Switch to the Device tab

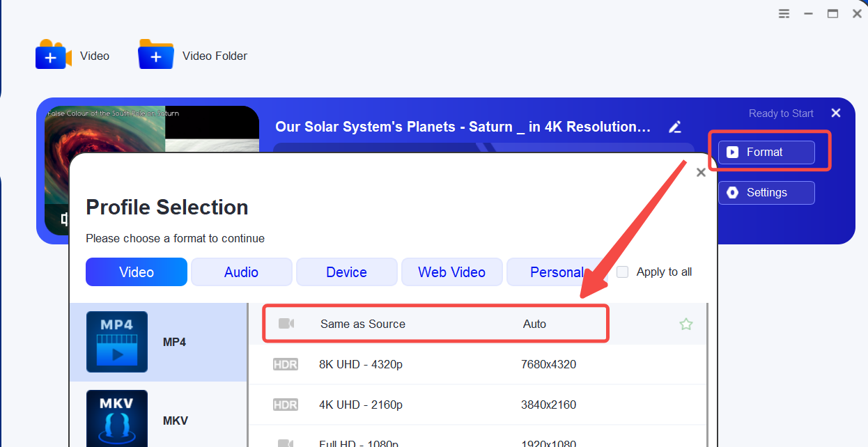346,272
